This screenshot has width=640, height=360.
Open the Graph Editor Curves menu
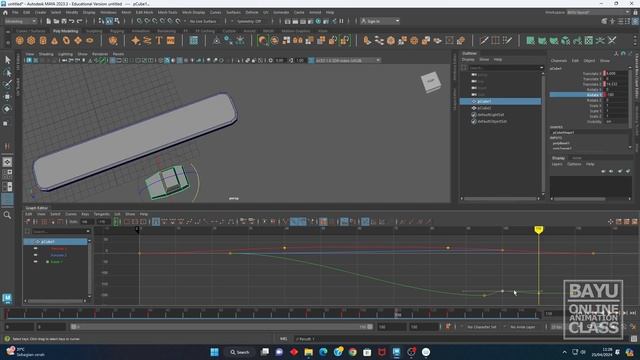pos(71,214)
